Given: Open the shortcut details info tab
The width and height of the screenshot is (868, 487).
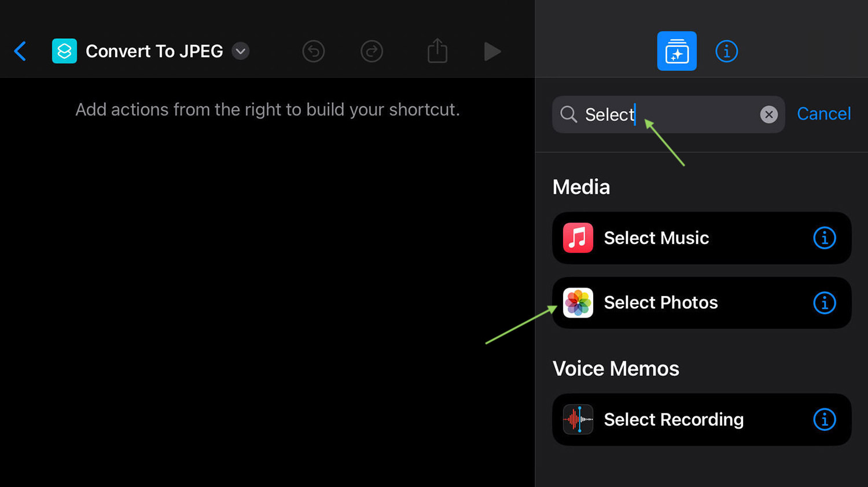Looking at the screenshot, I should (x=726, y=51).
